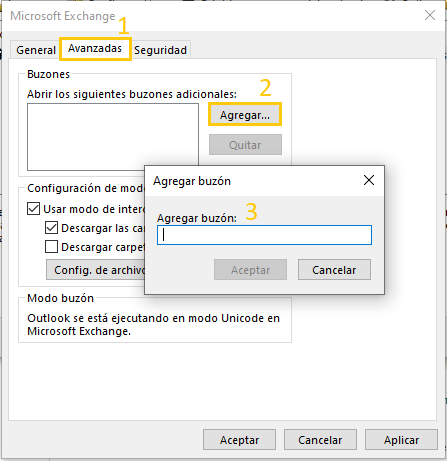
Task: Click Cancelar in the Agregar buzón dialog
Action: click(x=334, y=270)
